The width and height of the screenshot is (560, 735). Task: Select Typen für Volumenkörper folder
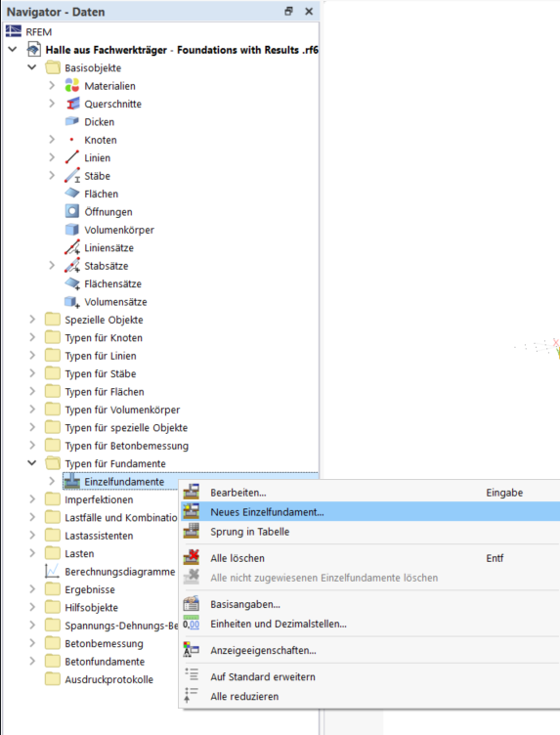(x=122, y=410)
